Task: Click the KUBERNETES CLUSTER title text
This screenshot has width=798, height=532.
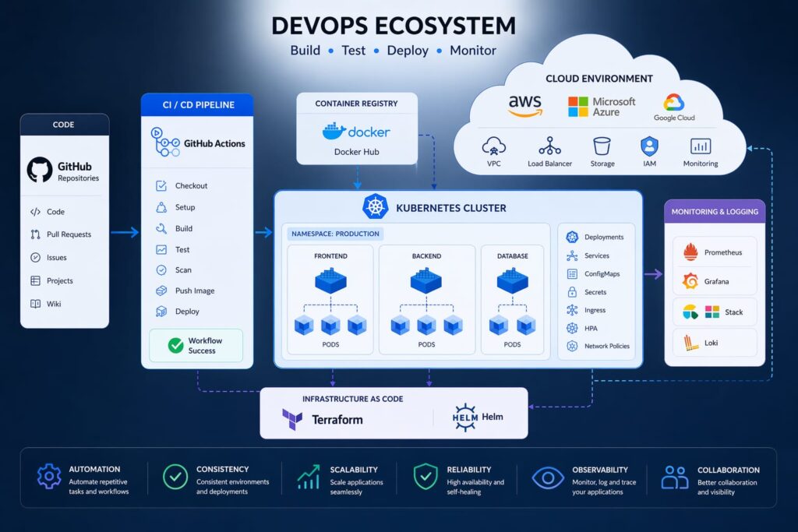Action: click(451, 208)
